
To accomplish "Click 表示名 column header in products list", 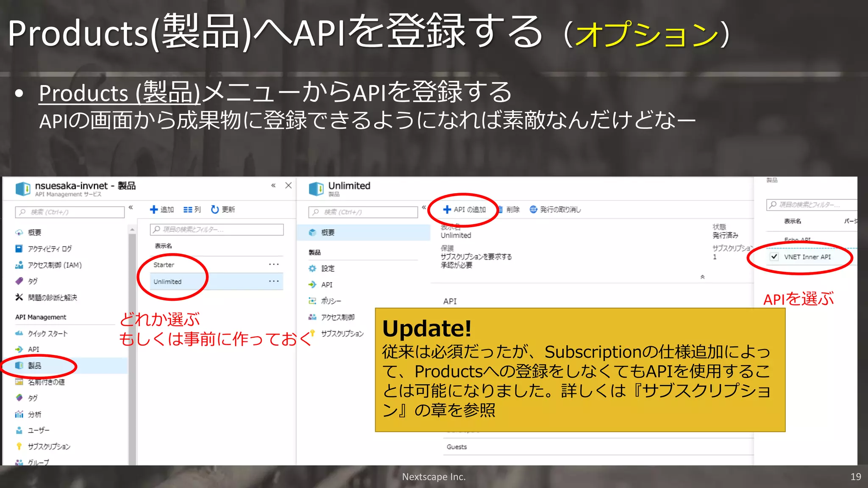I will [x=163, y=246].
